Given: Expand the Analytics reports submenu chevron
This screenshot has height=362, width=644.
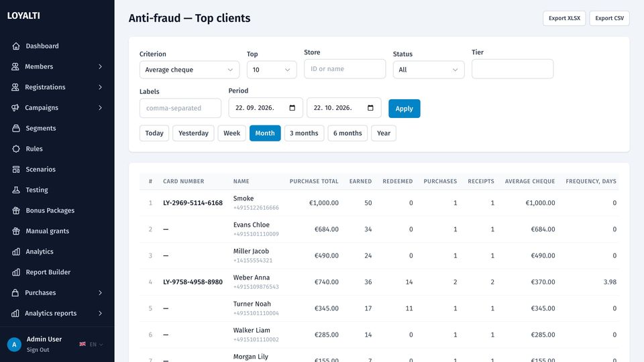Looking at the screenshot, I should coord(100,313).
